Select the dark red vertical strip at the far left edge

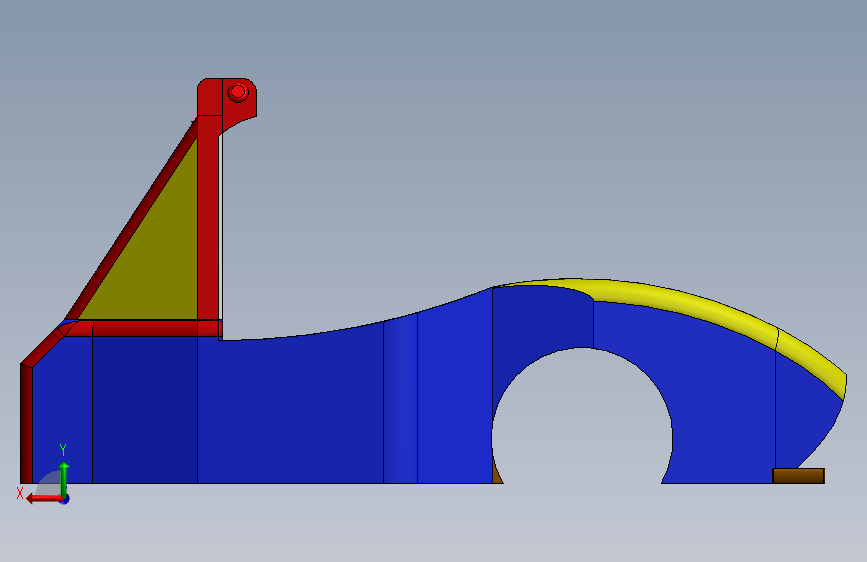click(26, 424)
